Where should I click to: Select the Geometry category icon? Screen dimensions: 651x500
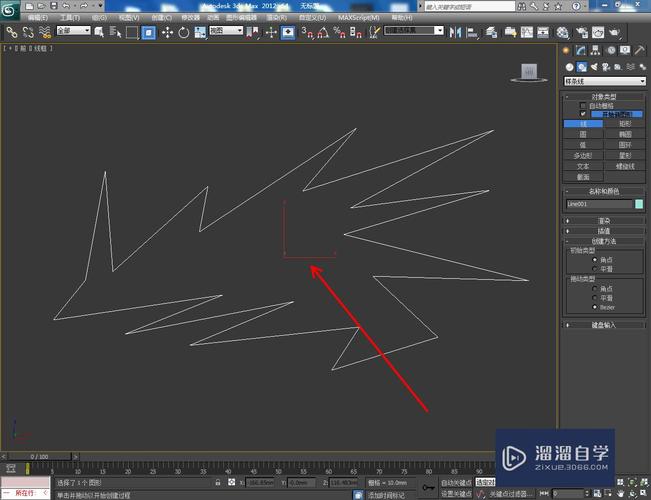(570, 67)
